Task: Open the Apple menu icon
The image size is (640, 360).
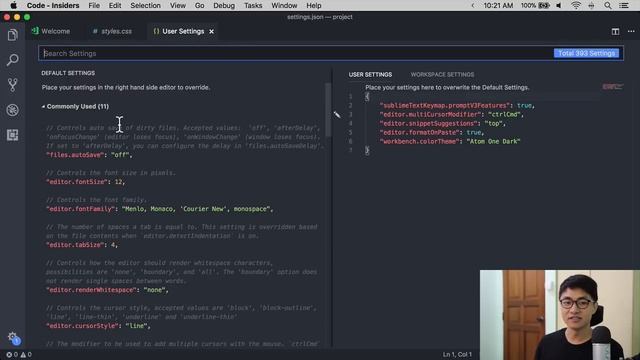Action: tap(13, 5)
